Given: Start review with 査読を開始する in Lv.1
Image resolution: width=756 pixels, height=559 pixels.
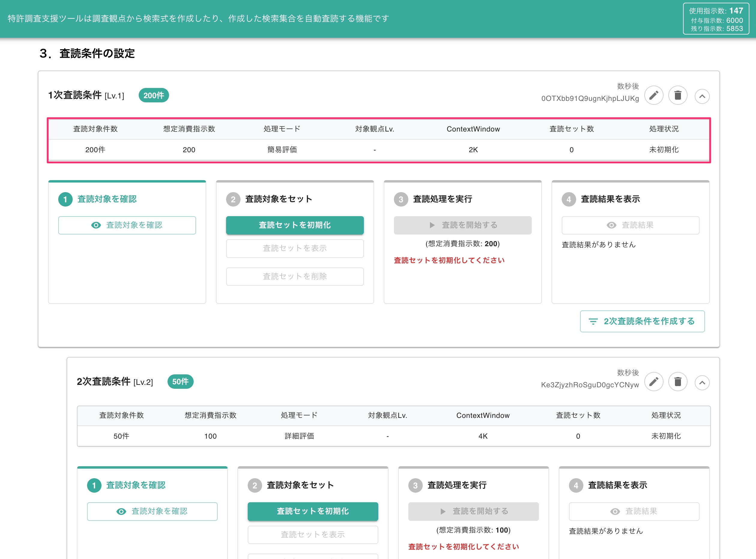Looking at the screenshot, I should (463, 225).
